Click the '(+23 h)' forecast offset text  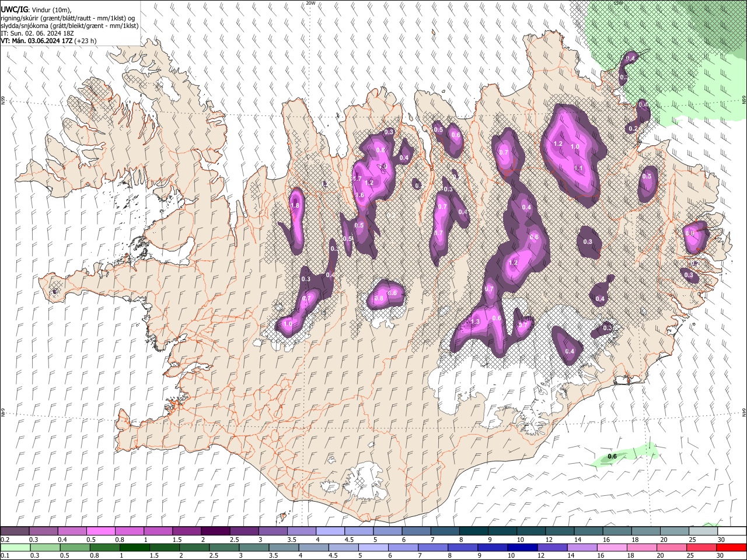click(x=85, y=41)
